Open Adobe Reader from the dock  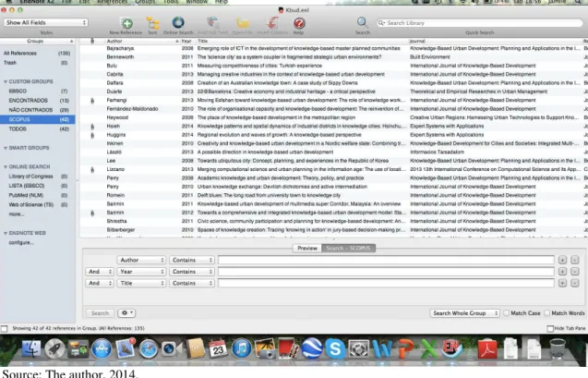click(486, 348)
